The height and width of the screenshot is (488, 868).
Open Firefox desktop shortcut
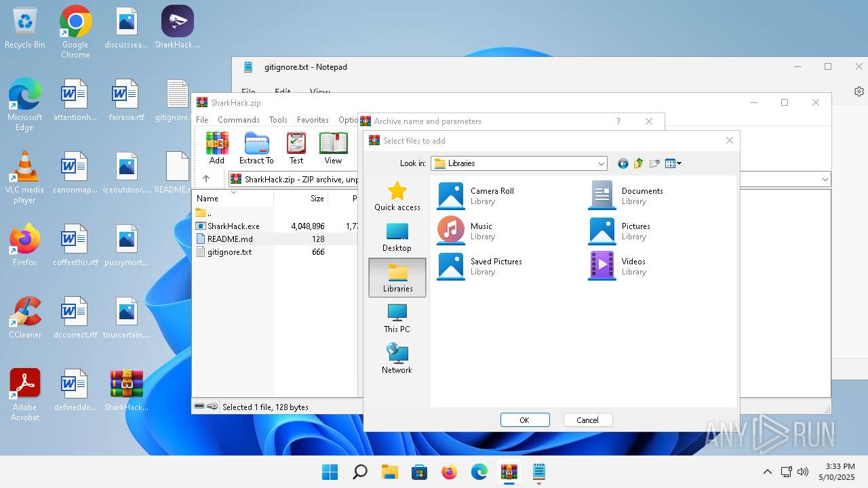(25, 245)
